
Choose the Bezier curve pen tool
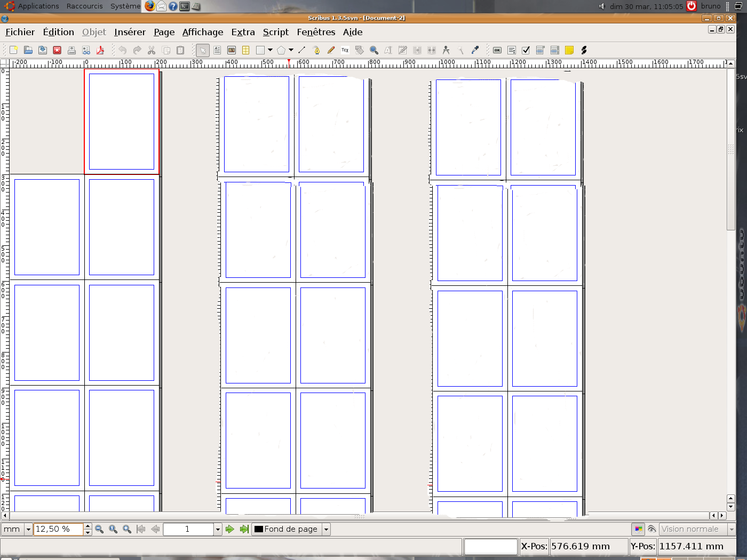(x=316, y=50)
